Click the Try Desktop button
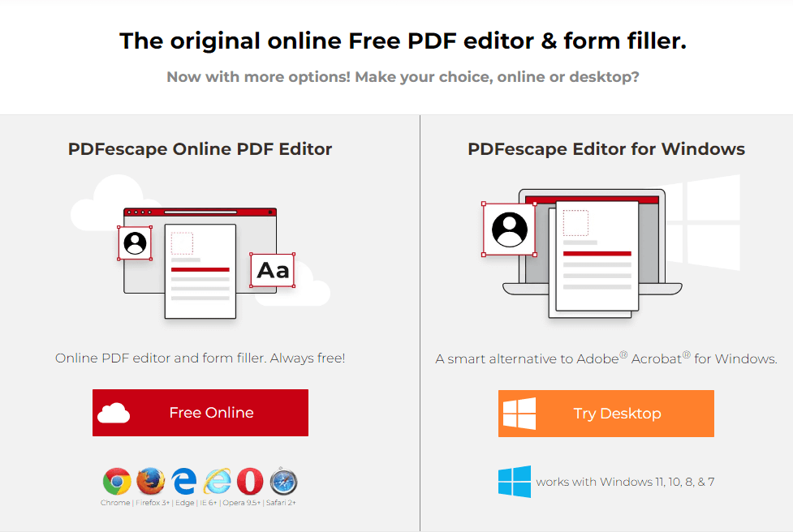The height and width of the screenshot is (532, 793). tap(606, 414)
